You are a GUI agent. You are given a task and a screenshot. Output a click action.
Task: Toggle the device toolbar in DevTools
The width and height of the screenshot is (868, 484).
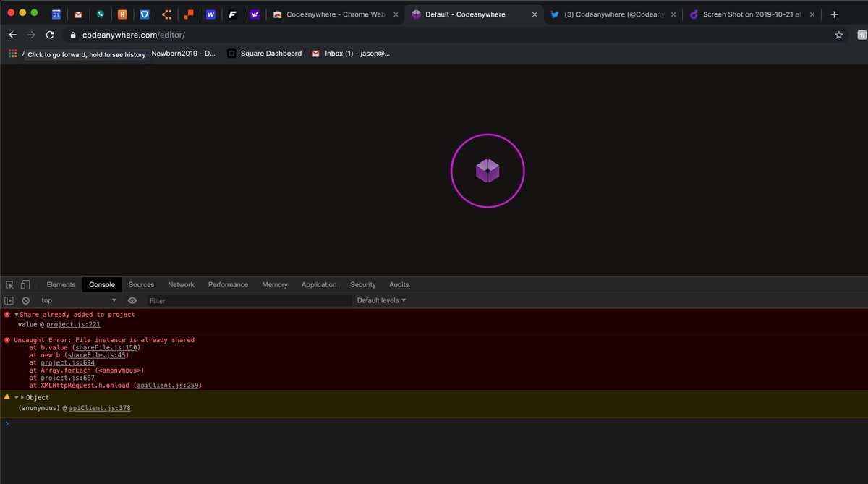[x=25, y=285]
